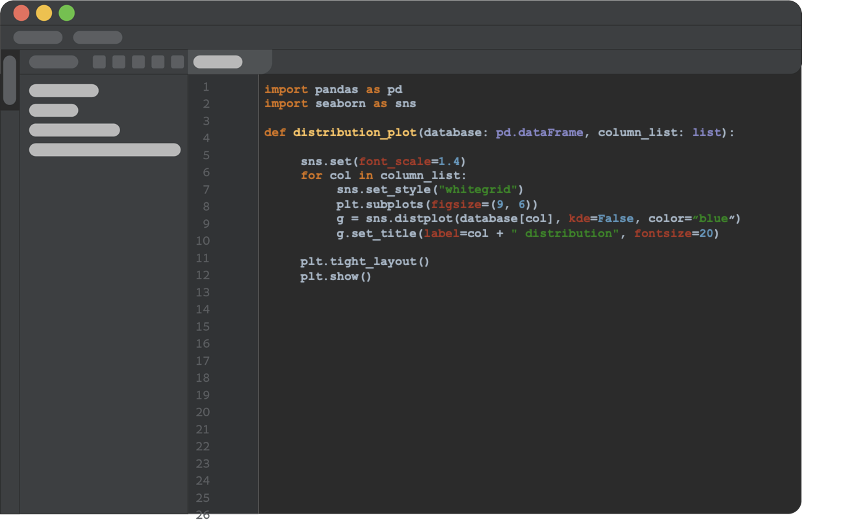This screenshot has height=524, width=852.
Task: Click the "whitegrid" string literal
Action: 478,190
